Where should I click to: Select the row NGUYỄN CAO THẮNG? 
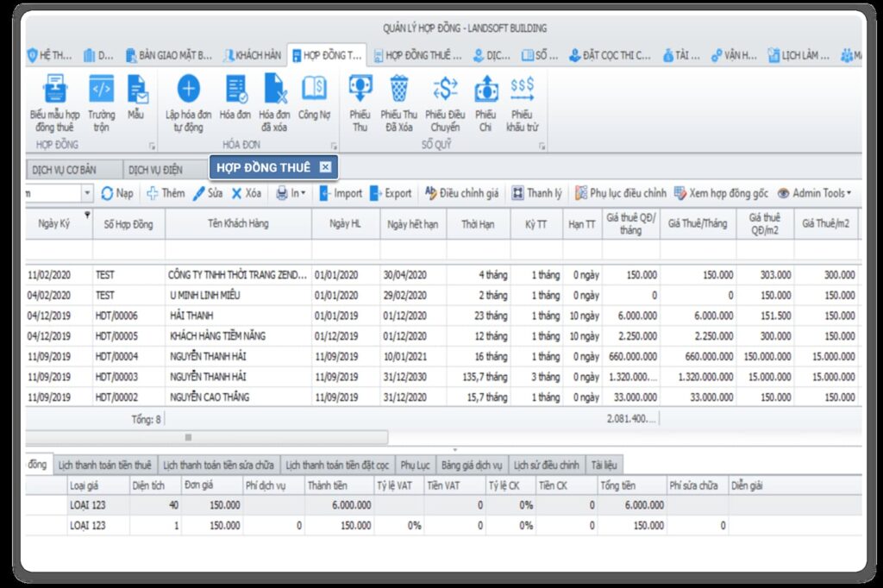[x=443, y=397]
